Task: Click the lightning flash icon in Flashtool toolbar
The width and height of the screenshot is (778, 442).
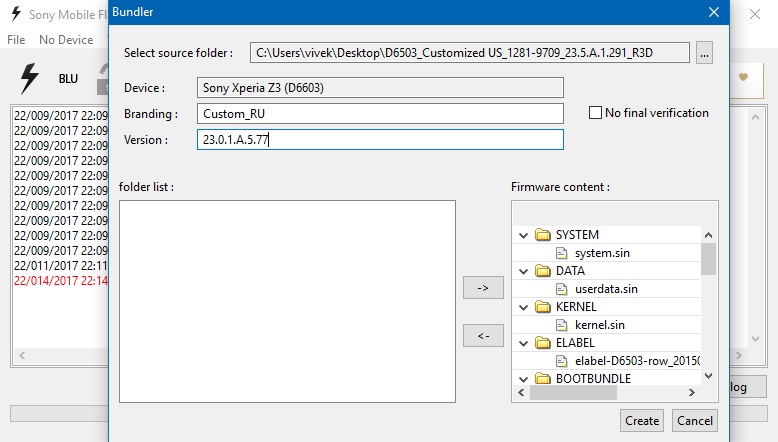Action: [x=29, y=78]
